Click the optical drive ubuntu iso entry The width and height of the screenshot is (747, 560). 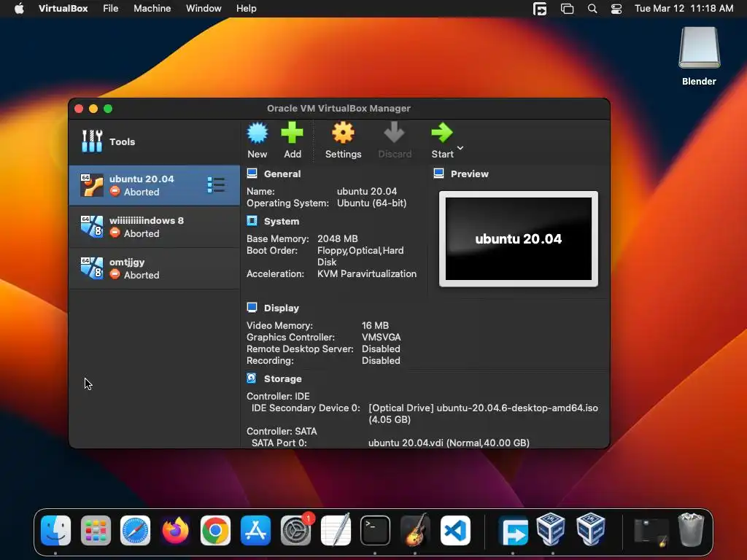483,414
